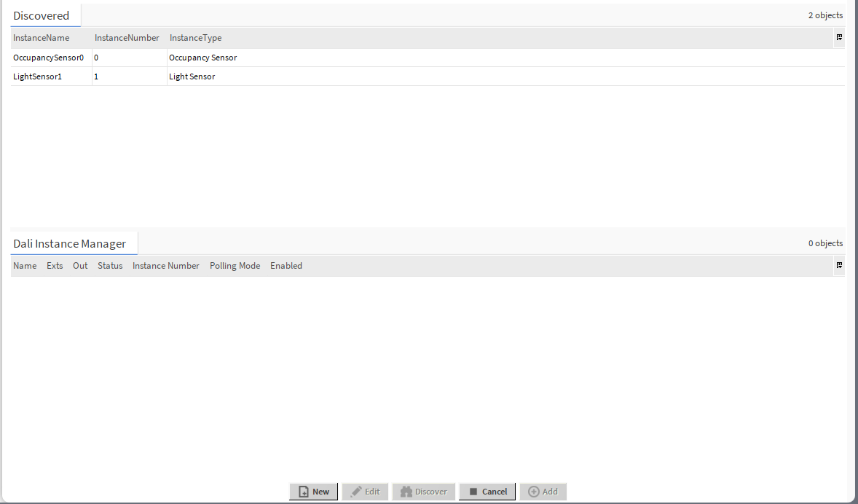Viewport: 858px width, 504px height.
Task: Open Dali Instance Manager table options icon
Action: [839, 266]
